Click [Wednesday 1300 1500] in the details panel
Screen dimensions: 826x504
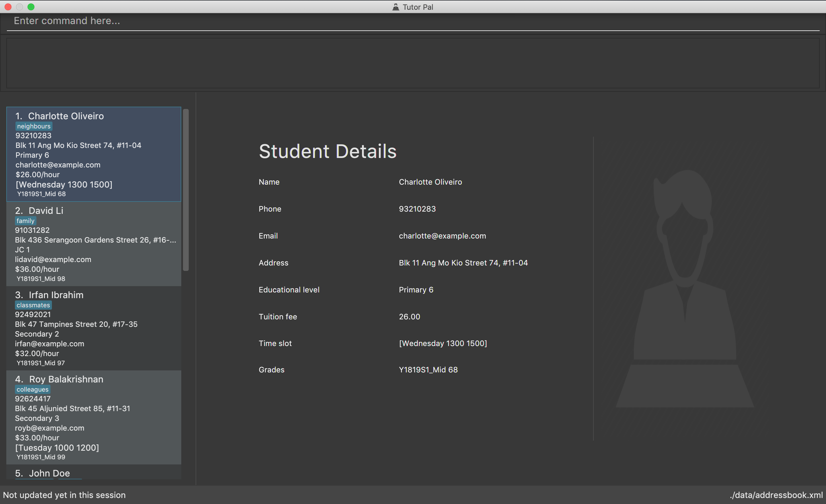tap(443, 343)
